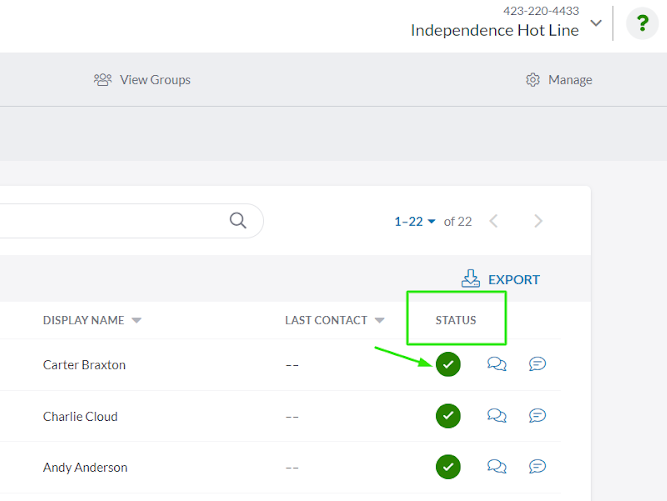Open the Manage menu

[559, 80]
